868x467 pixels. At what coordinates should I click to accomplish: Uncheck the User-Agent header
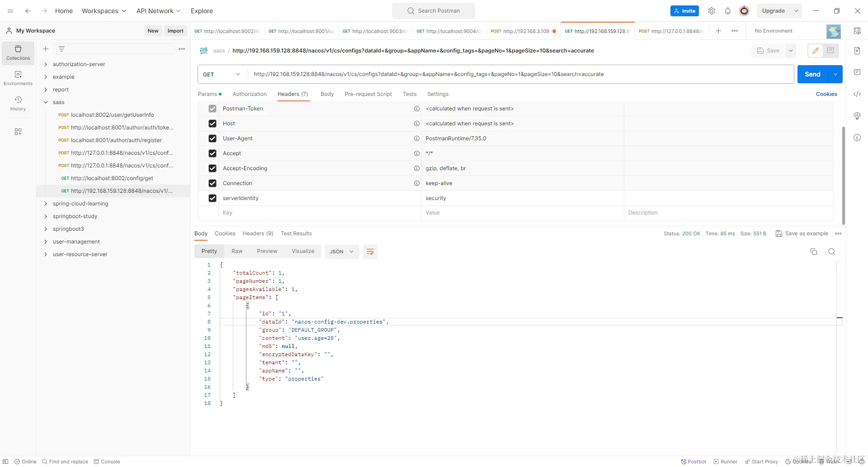click(212, 138)
